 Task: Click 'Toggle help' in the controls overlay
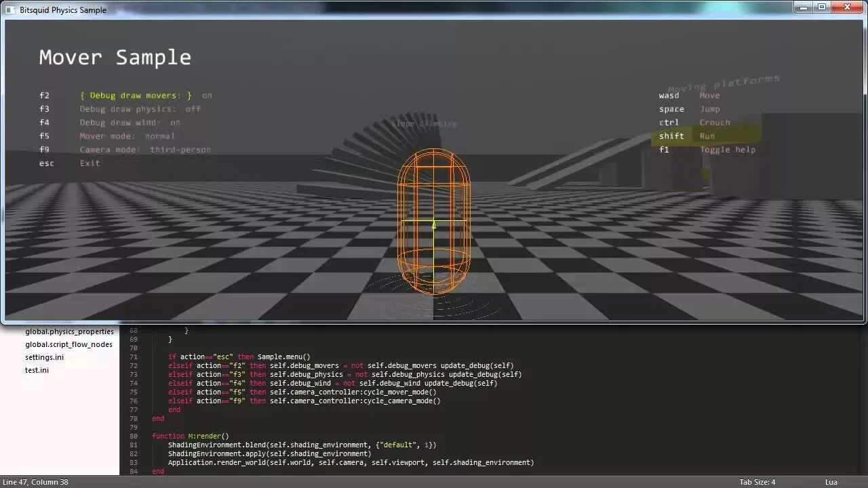(x=728, y=149)
